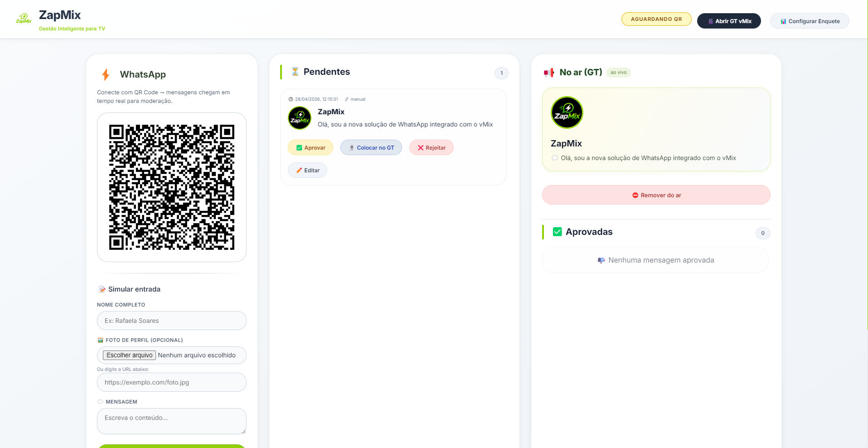Screen dimensions: 868x448
Task: Edit the pending ZapMix message
Action: pos(307,170)
